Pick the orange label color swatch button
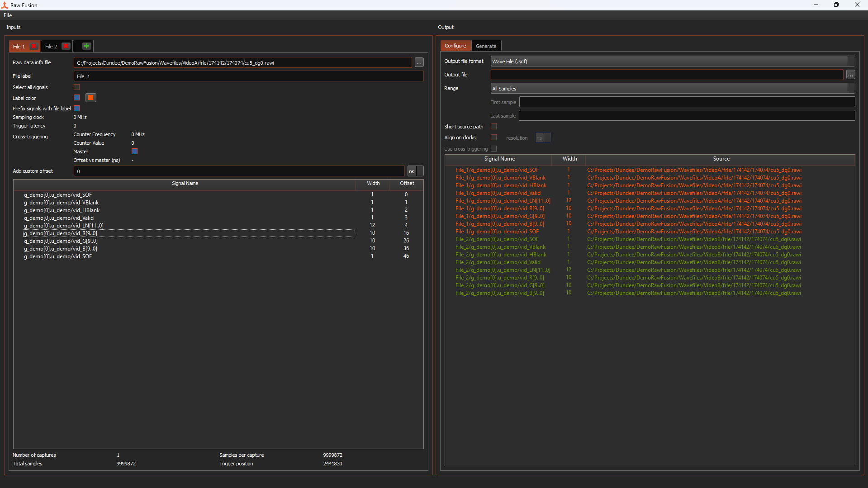The image size is (868, 488). point(91,98)
